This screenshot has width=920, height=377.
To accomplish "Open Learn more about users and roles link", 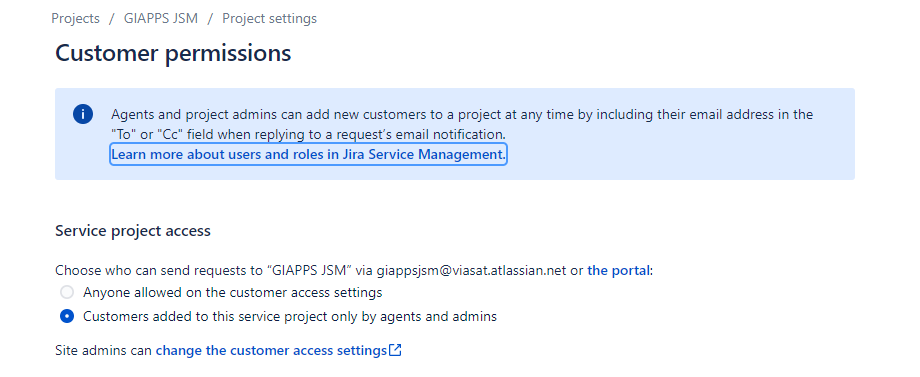I will [308, 154].
